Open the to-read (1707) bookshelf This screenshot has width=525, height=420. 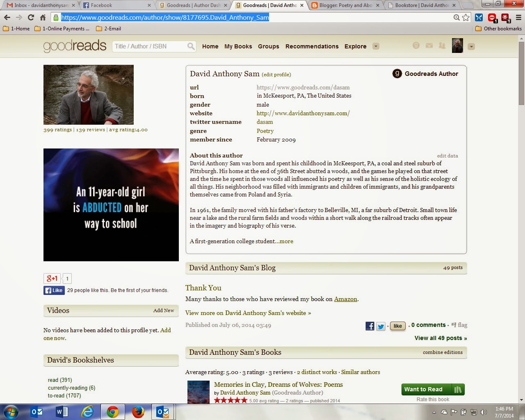(x=64, y=396)
